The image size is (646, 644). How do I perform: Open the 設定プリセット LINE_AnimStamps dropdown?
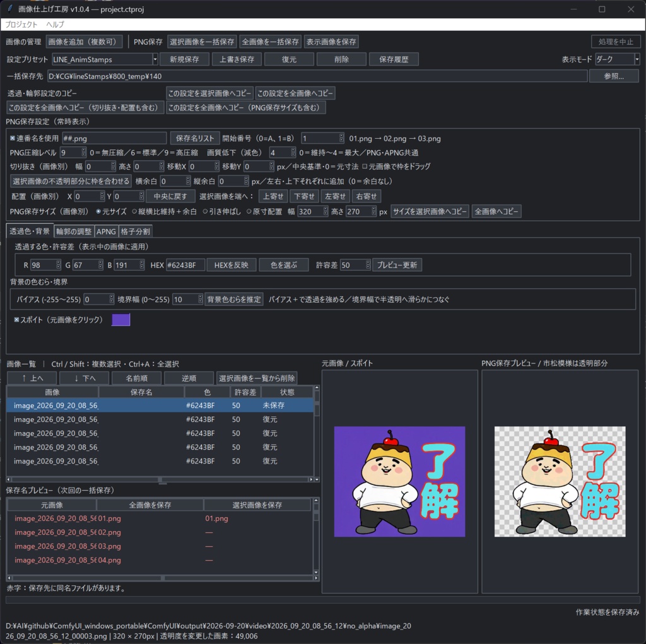155,59
